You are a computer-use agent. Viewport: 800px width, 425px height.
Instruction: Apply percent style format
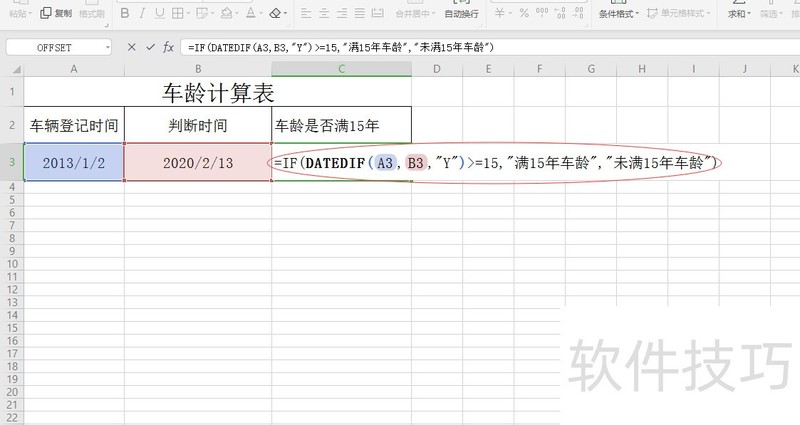(524, 13)
